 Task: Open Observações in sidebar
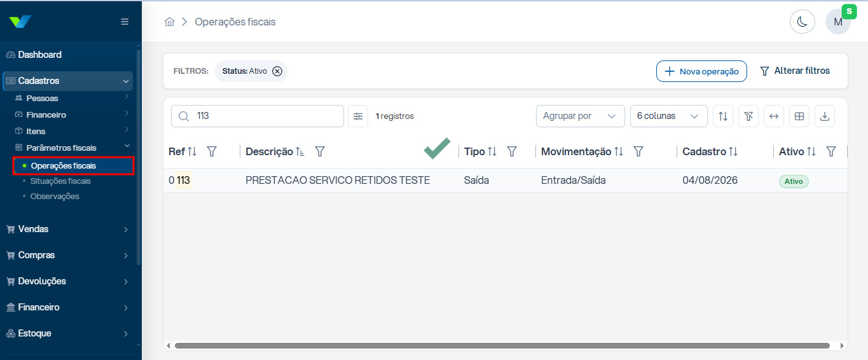pos(55,197)
